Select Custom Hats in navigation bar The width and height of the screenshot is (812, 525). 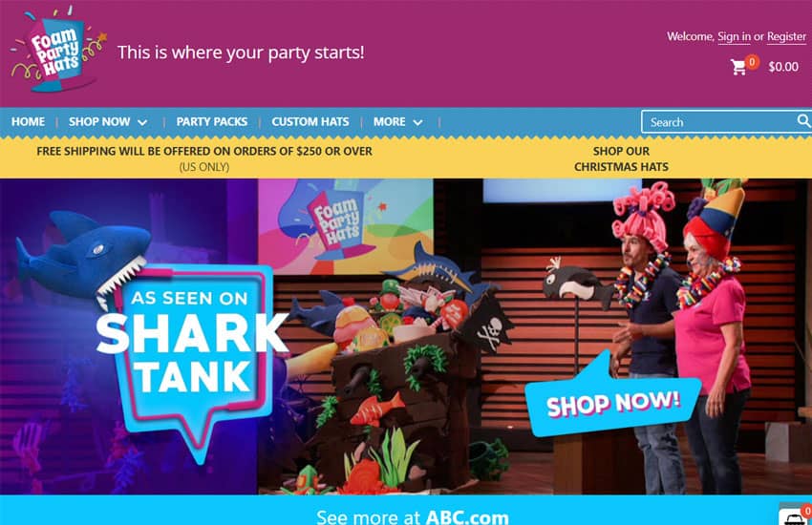point(310,121)
